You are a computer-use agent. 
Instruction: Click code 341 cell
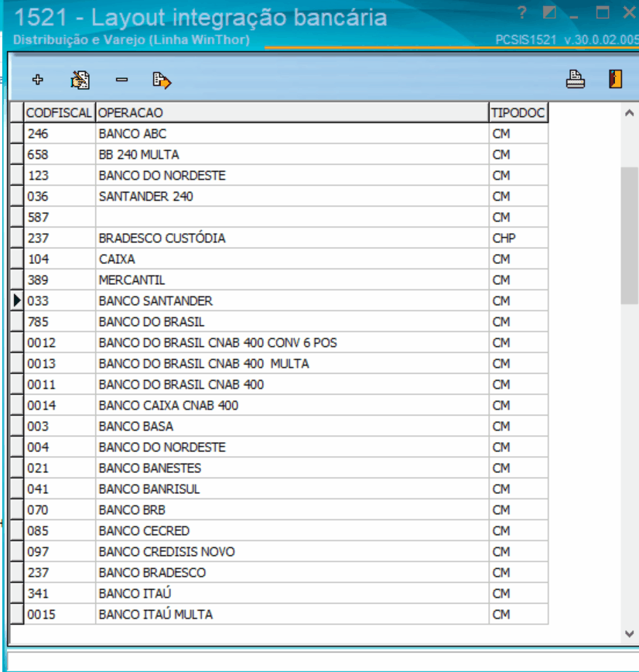[60, 594]
